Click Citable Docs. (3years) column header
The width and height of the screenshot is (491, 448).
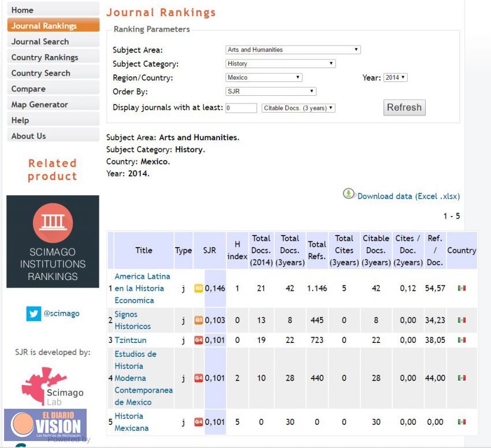(376, 250)
